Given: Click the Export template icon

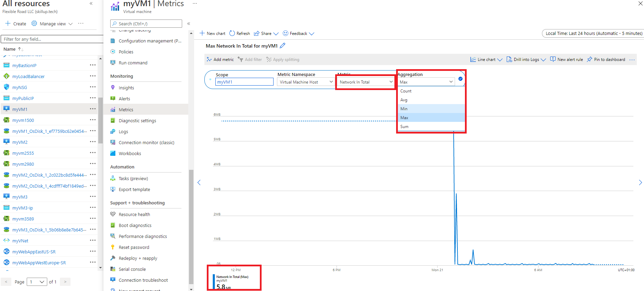Looking at the screenshot, I should (113, 189).
